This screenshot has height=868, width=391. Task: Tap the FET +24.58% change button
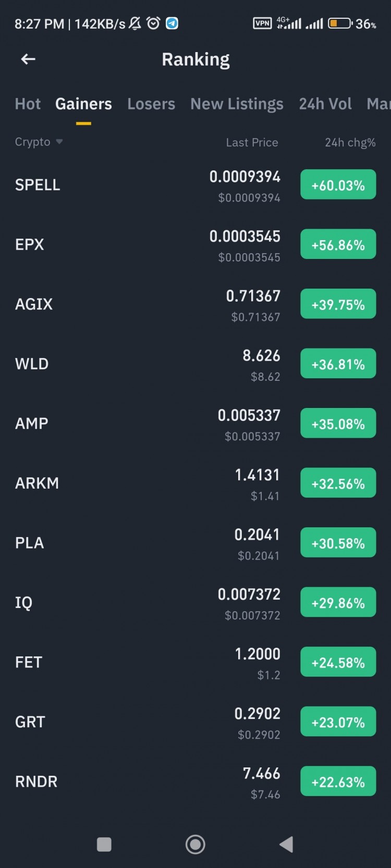[338, 662]
